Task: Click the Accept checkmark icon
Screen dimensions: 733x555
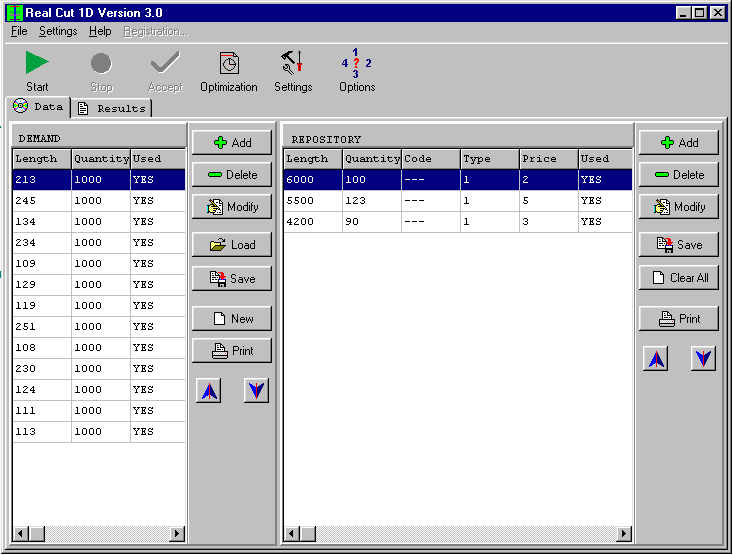Action: [165, 63]
